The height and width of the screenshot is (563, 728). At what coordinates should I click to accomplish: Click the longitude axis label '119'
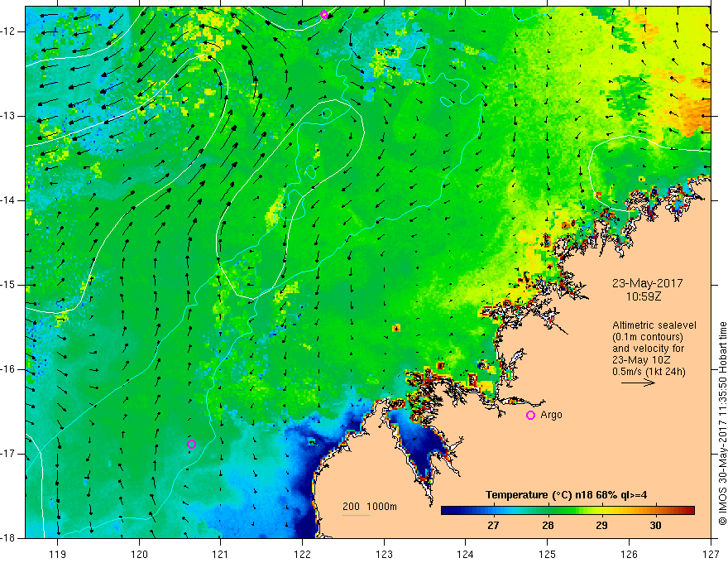click(x=58, y=554)
